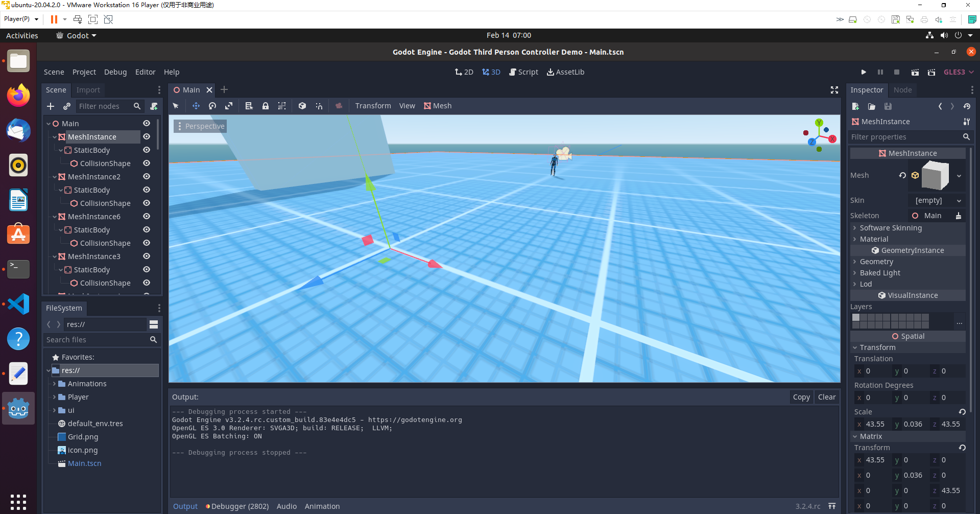
Task: Add a new child node with the plus icon
Action: [50, 106]
